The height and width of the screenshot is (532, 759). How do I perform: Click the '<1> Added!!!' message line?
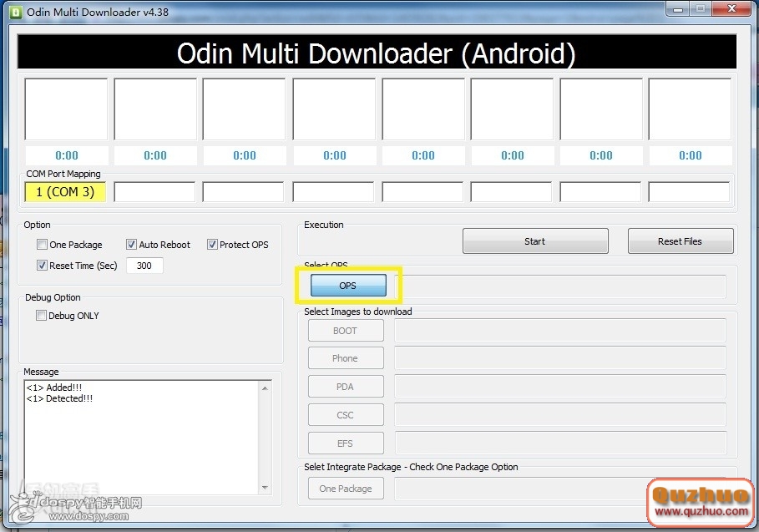pyautogui.click(x=54, y=388)
